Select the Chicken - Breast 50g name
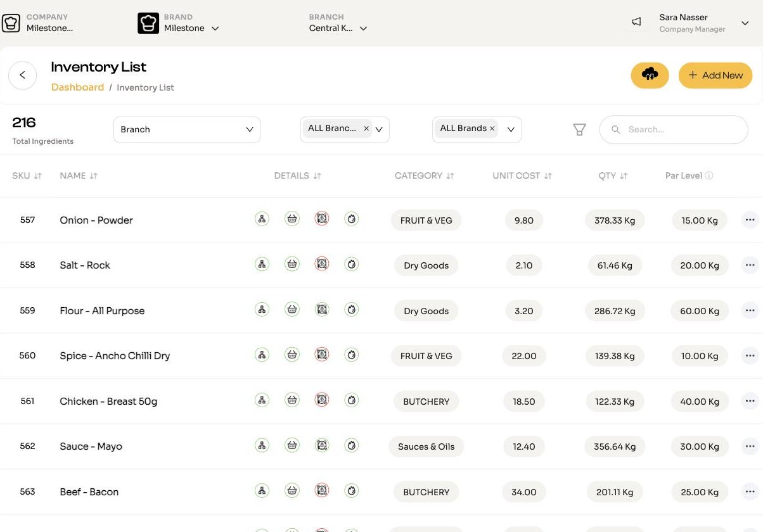Image resolution: width=763 pixels, height=532 pixels. 108,402
